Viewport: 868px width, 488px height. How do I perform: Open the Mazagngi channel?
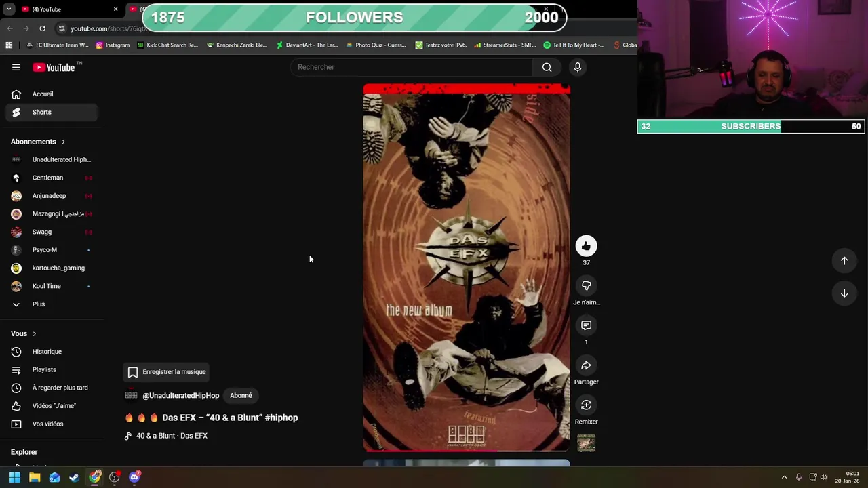(x=52, y=213)
